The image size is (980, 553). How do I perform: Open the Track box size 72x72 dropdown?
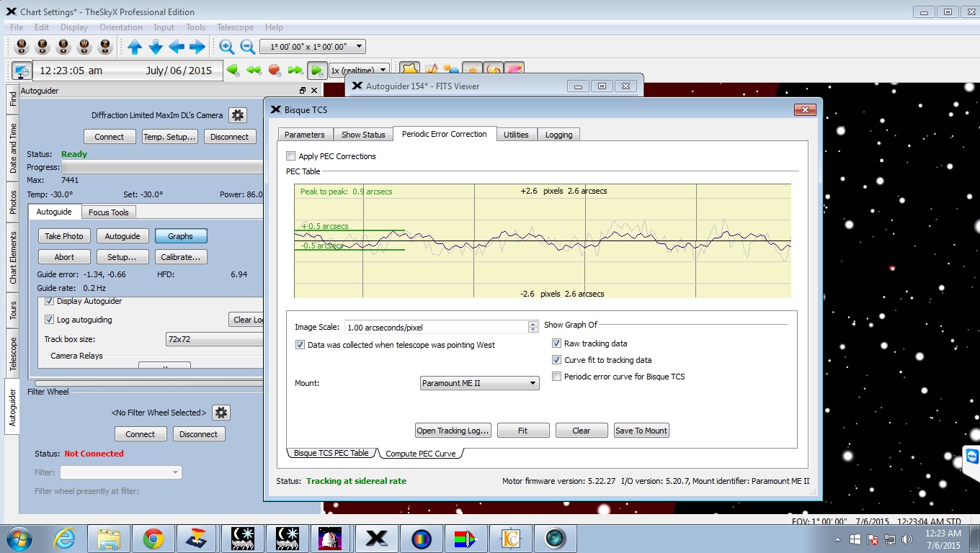coord(214,339)
